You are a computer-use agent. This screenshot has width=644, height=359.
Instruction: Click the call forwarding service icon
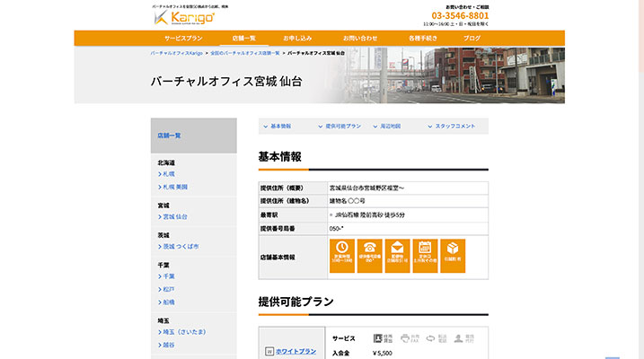437,338
